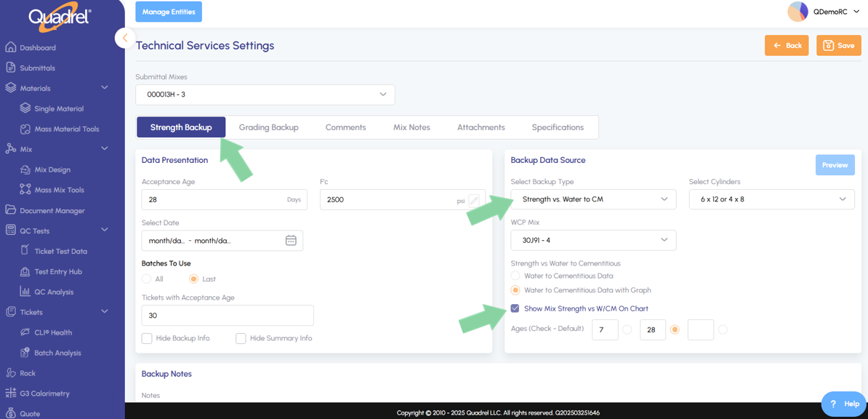The width and height of the screenshot is (868, 419).
Task: Select Water to Cementitious Data with Graph
Action: [x=515, y=290]
